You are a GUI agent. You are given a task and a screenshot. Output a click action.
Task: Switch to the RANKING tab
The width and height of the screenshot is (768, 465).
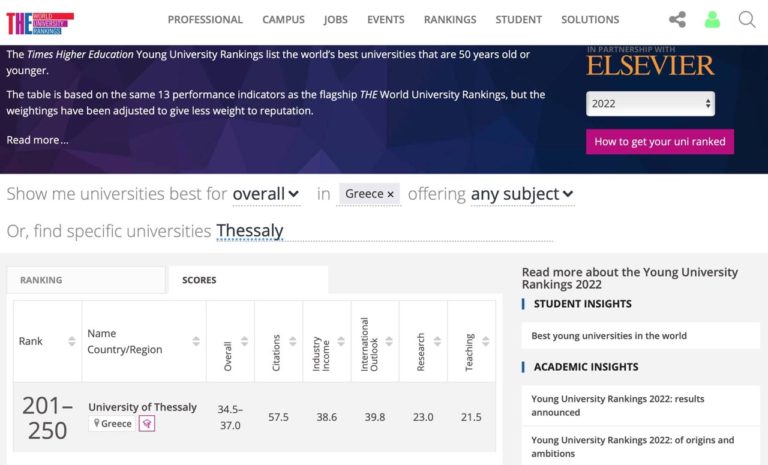point(86,280)
